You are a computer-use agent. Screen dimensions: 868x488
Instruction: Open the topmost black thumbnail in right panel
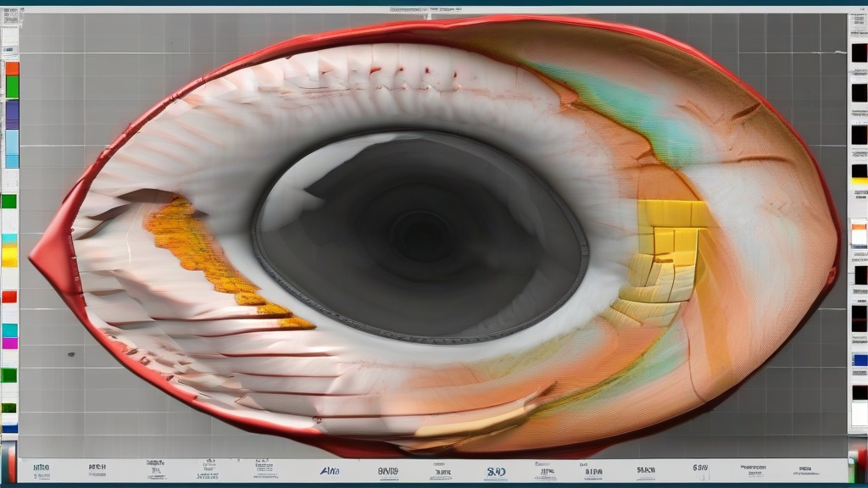click(859, 53)
